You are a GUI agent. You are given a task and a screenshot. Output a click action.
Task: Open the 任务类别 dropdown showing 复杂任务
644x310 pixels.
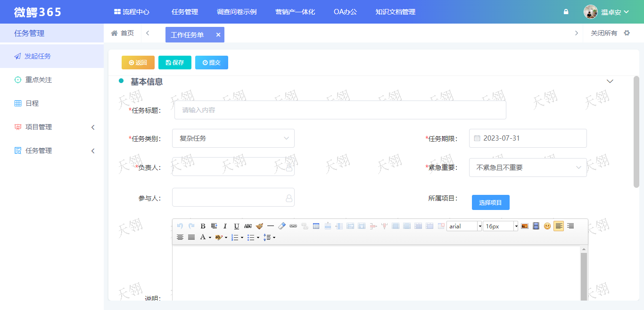pos(233,138)
